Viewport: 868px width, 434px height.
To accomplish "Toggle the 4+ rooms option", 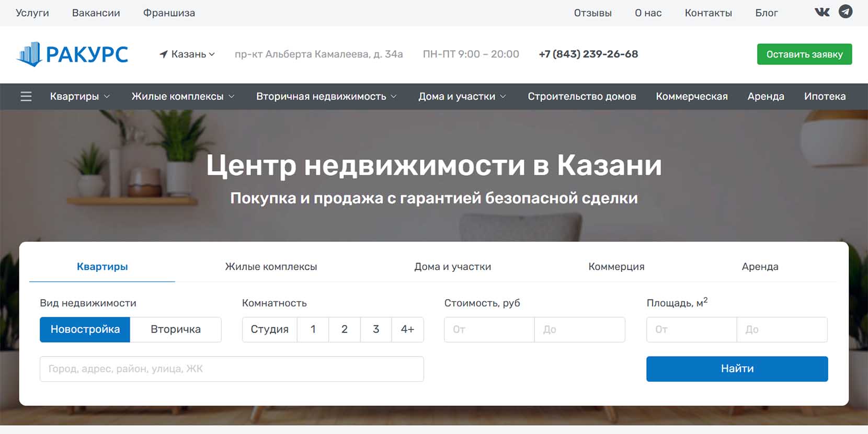I will coord(407,329).
